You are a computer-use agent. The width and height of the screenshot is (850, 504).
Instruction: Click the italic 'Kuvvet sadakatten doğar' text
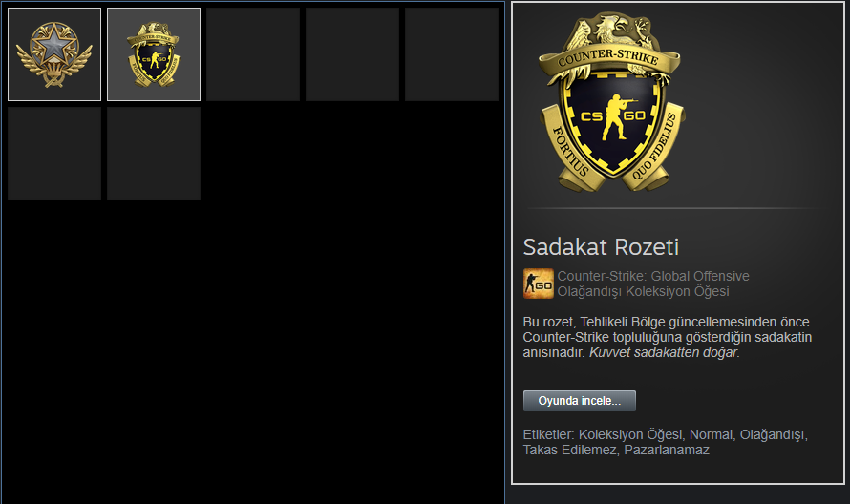[x=664, y=352]
